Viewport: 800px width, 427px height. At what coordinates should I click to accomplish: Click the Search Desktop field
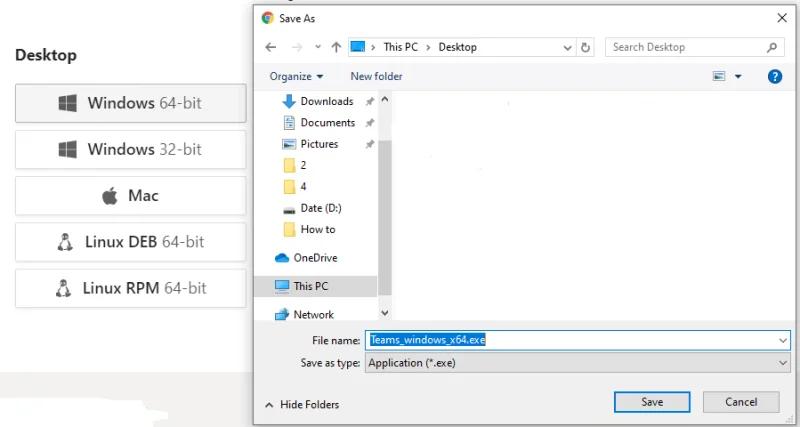(x=694, y=47)
